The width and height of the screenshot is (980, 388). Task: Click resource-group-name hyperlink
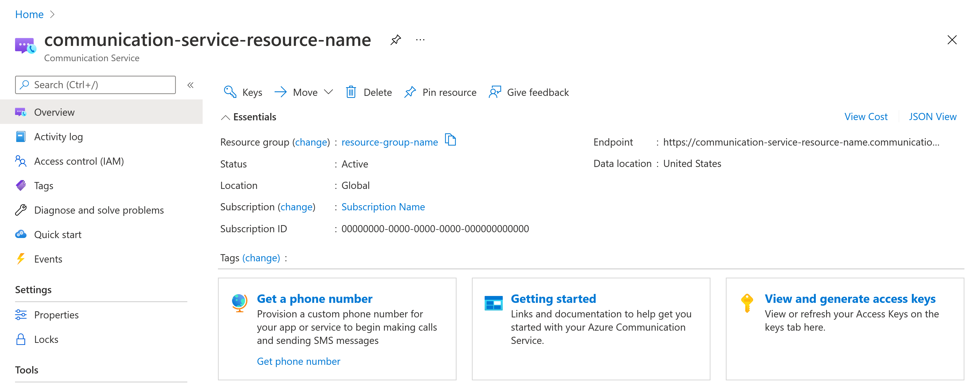[389, 142]
